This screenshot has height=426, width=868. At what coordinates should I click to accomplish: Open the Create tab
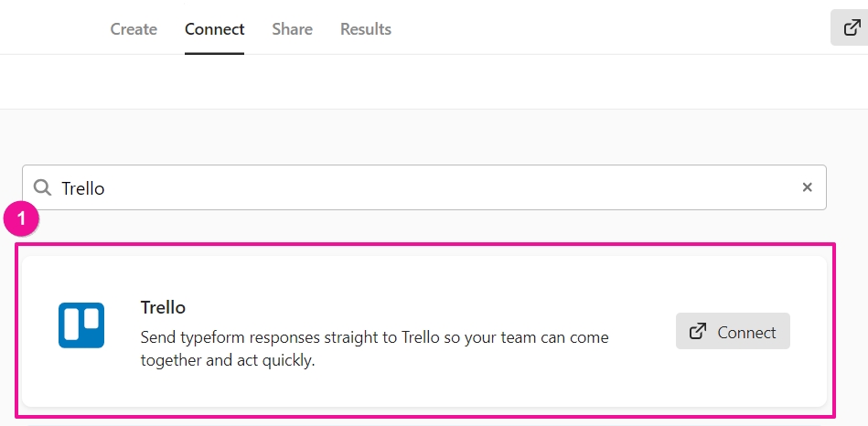pos(134,29)
